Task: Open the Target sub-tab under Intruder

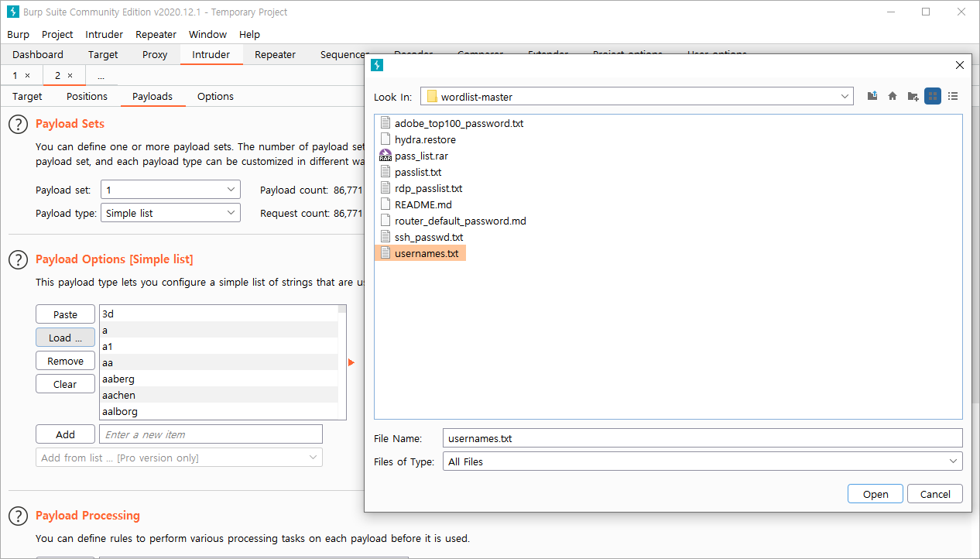Action: 27,96
